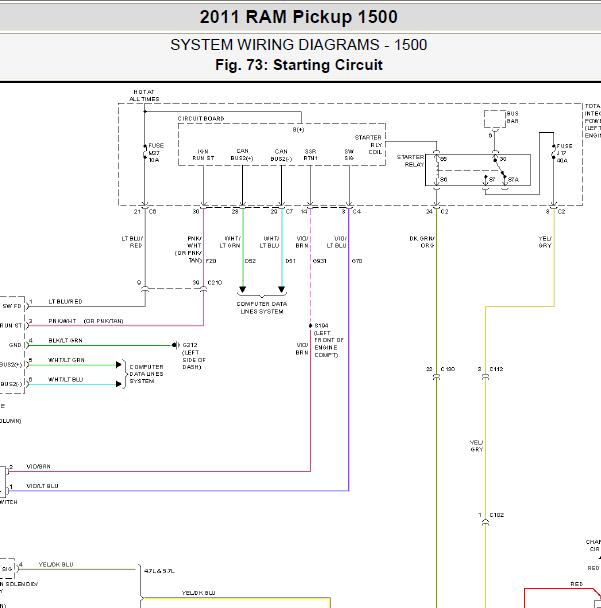This screenshot has width=601, height=608.
Task: Click the "GND" pin label
Action: pos(15,345)
